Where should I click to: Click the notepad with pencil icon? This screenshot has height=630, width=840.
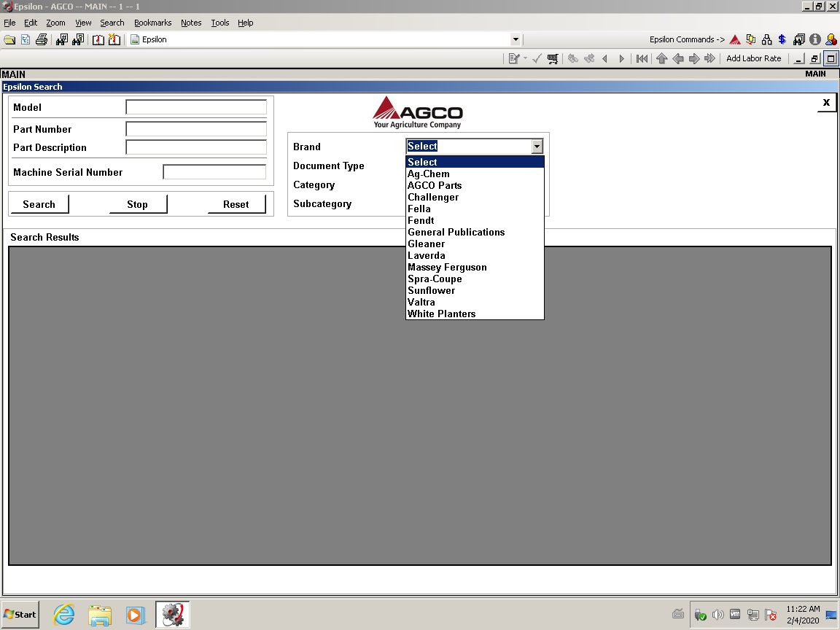[x=514, y=58]
